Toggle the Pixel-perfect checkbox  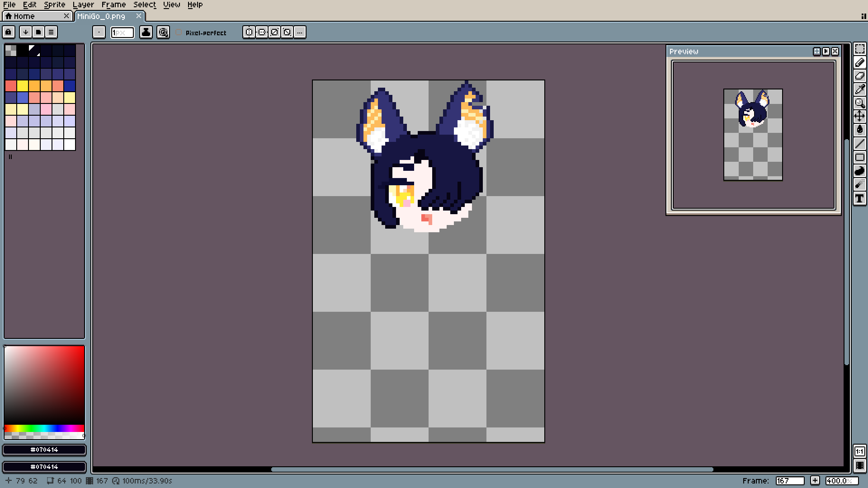[x=179, y=33]
